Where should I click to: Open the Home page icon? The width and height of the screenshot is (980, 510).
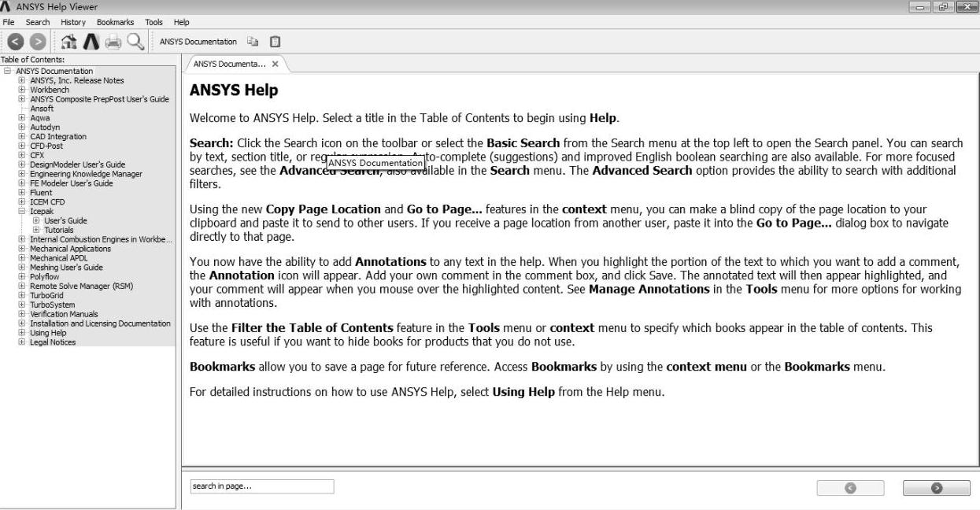coord(68,41)
